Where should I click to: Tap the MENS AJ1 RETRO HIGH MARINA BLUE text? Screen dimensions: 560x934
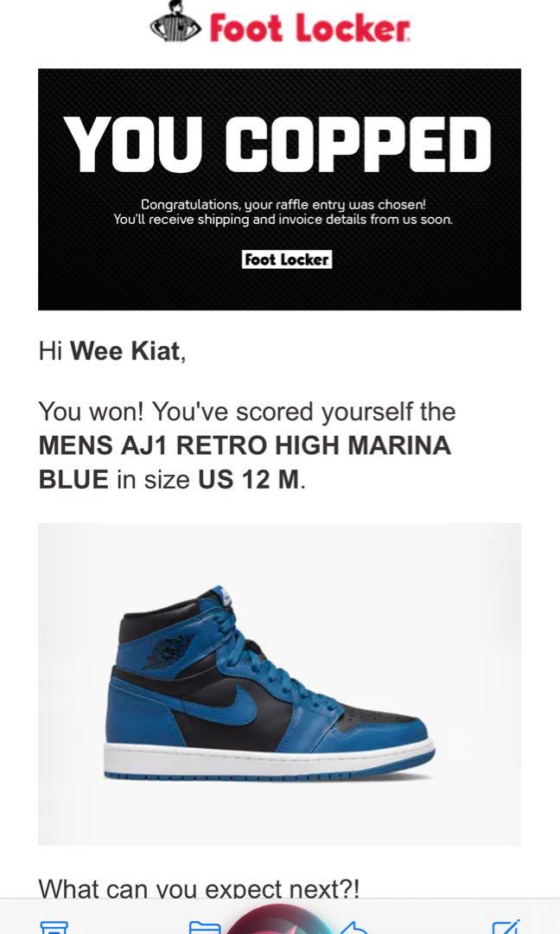pos(245,462)
